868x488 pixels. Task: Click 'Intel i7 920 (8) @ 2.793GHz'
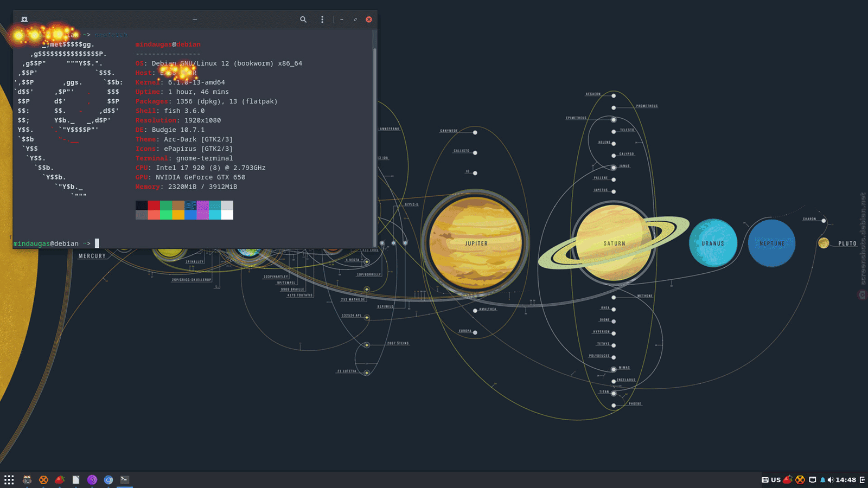coord(210,168)
